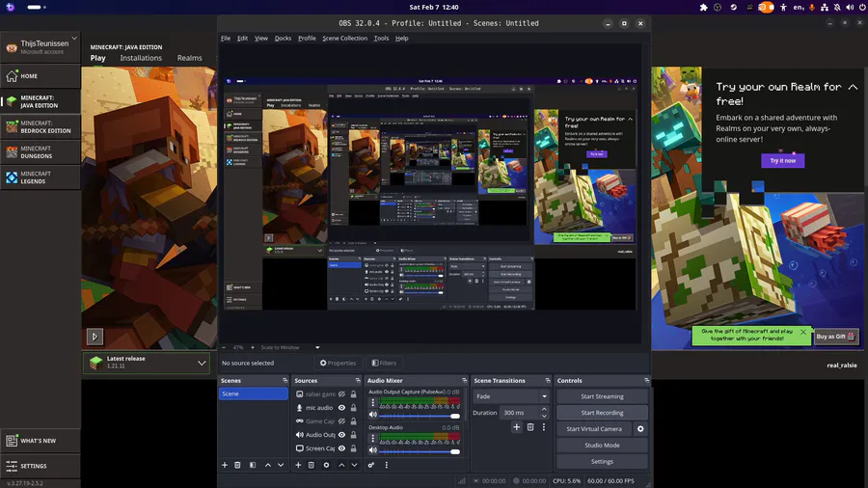The width and height of the screenshot is (868, 488).
Task: Add a new scene with the plus icon
Action: click(x=225, y=465)
